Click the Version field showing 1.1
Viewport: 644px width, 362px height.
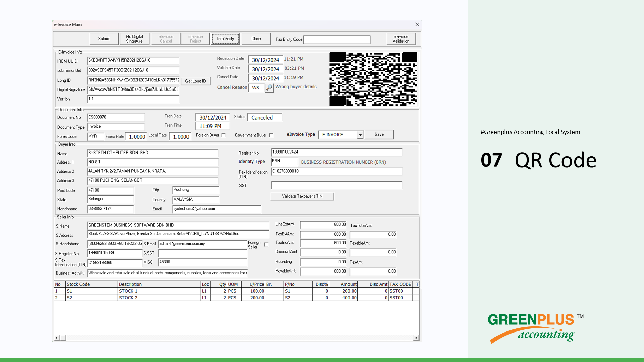coord(133,99)
